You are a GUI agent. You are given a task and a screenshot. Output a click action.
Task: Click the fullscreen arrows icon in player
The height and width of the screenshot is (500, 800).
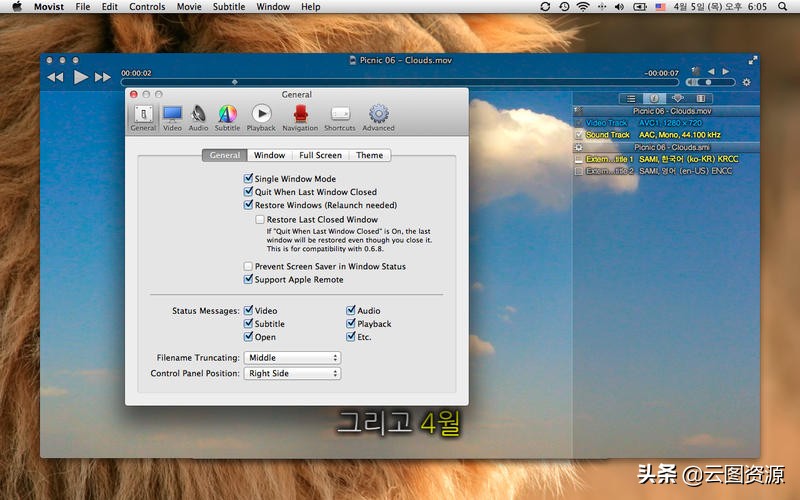point(752,62)
